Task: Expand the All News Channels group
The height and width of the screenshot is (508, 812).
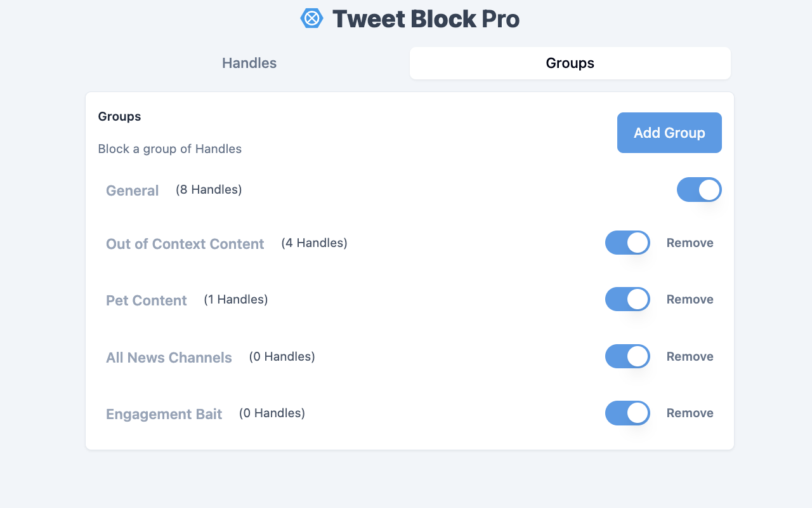Action: tap(169, 357)
